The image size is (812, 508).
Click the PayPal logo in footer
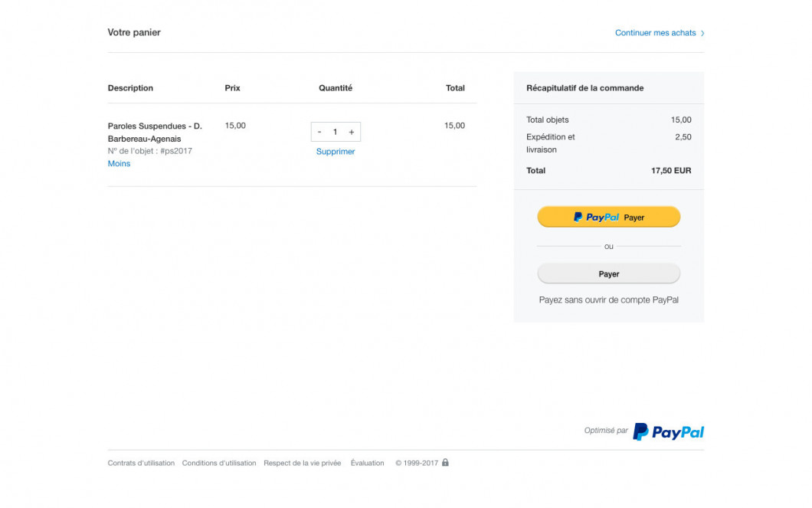(x=668, y=431)
